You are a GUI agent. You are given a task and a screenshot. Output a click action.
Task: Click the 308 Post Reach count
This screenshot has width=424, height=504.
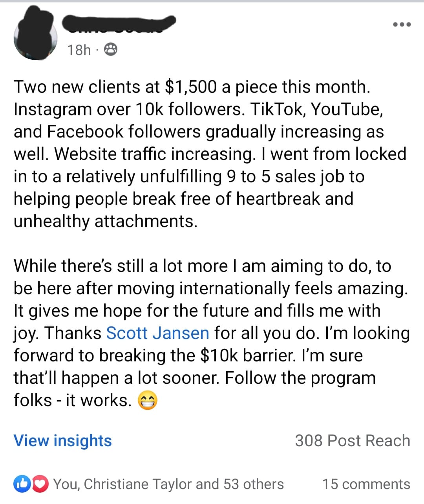click(x=352, y=440)
